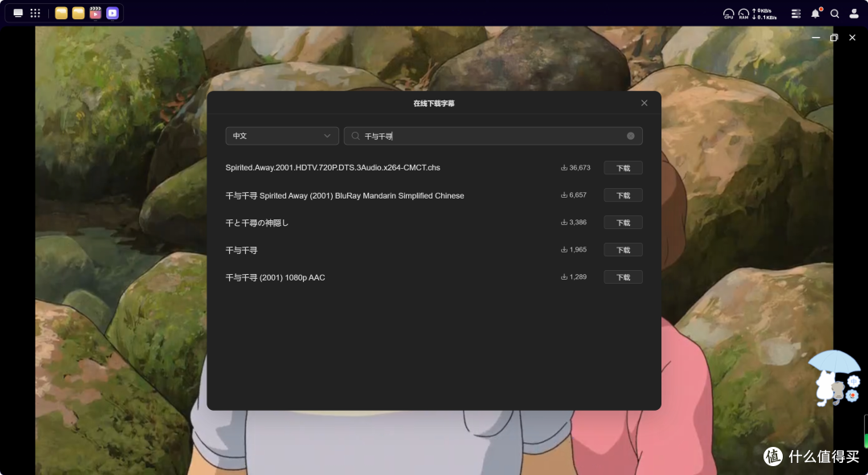Close the online subtitle download dialog

(644, 103)
